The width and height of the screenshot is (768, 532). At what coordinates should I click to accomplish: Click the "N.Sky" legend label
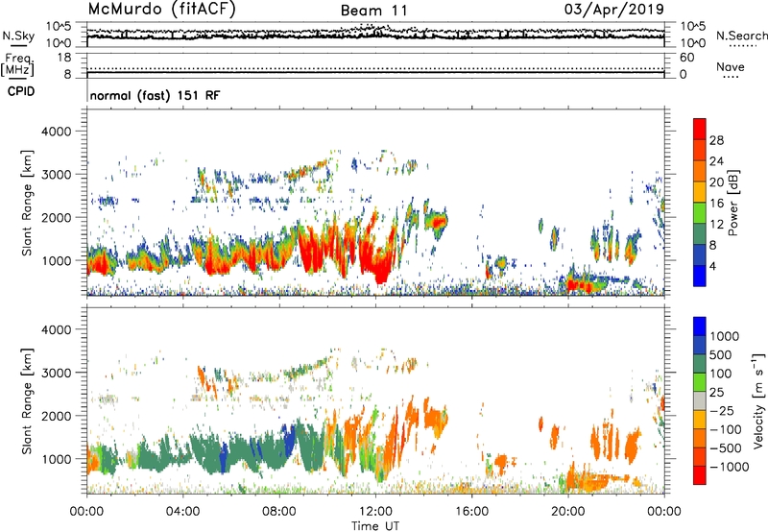[x=18, y=36]
